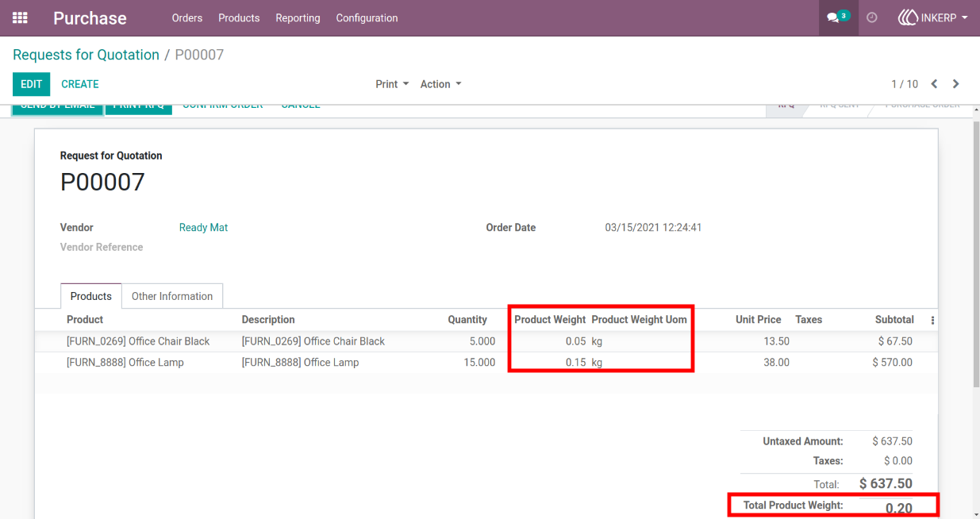The height and width of the screenshot is (519, 980).
Task: Click the Description column header
Action: [268, 320]
